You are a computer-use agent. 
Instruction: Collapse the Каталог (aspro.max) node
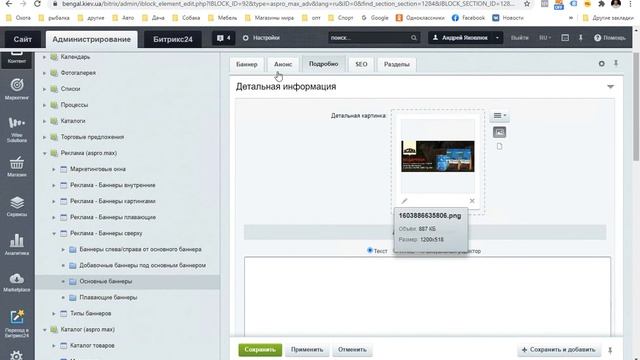pos(44,330)
